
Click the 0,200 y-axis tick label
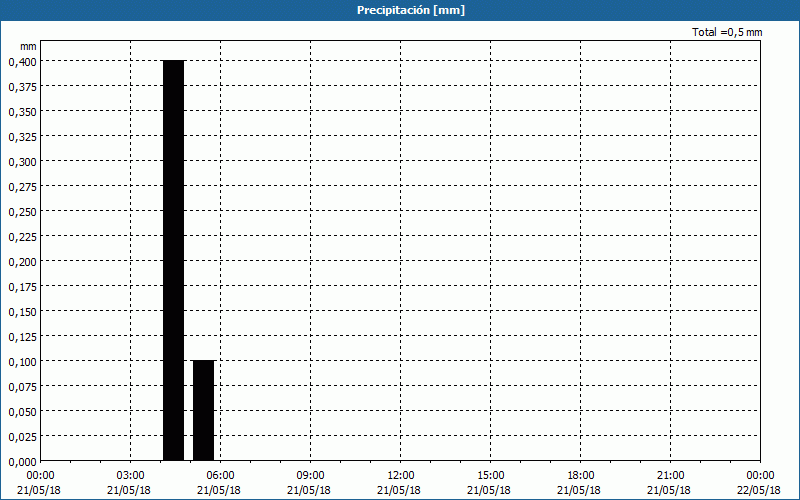22,261
